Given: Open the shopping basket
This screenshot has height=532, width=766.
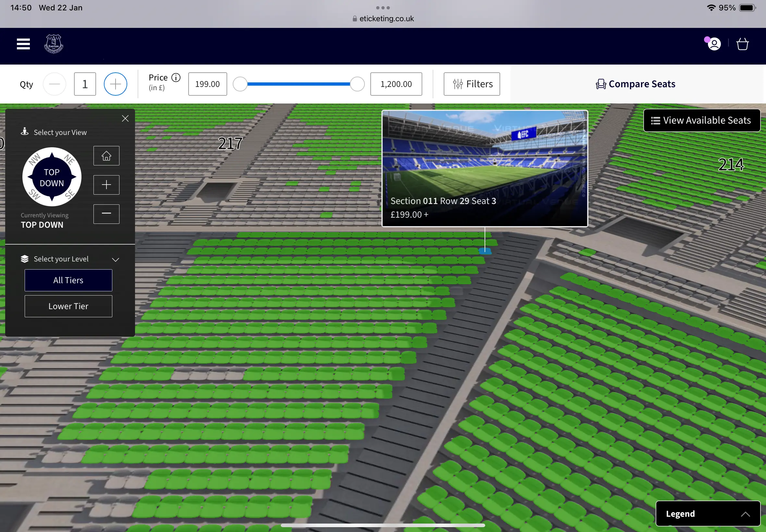Looking at the screenshot, I should click(742, 44).
